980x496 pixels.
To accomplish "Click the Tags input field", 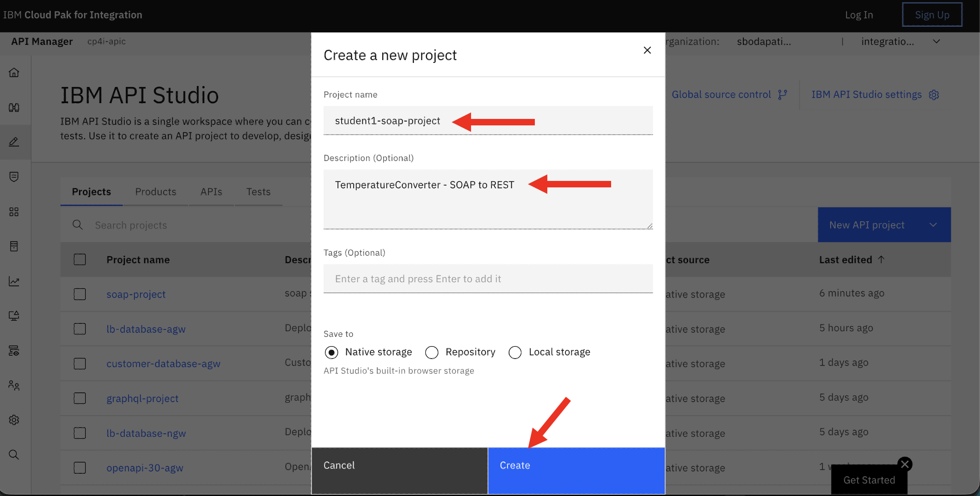I will click(x=488, y=279).
